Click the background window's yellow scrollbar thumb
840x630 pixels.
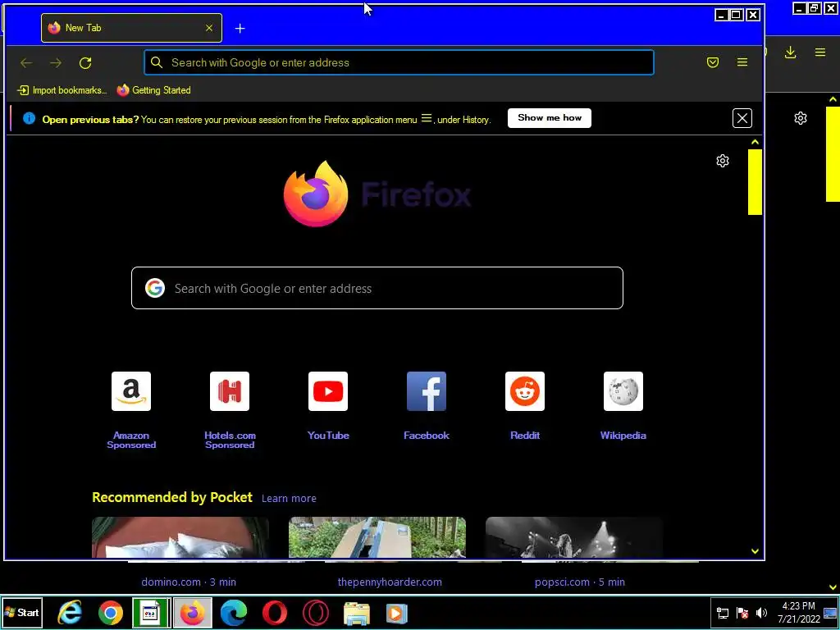pos(833,153)
